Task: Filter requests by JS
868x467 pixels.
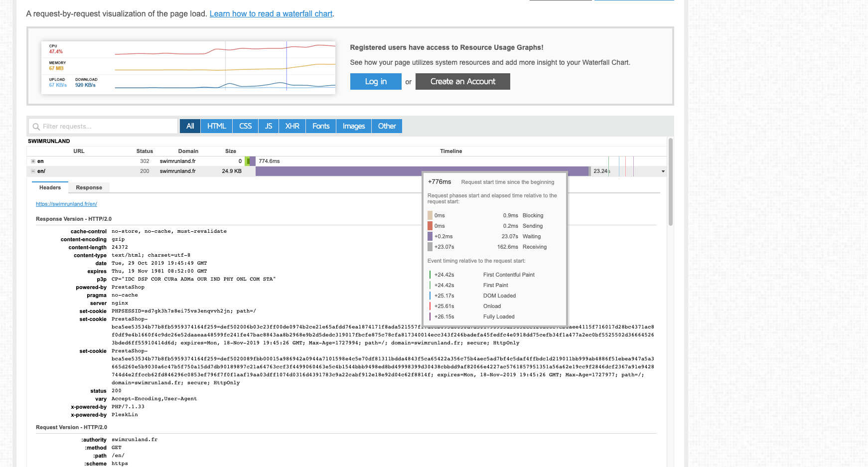Action: (269, 126)
